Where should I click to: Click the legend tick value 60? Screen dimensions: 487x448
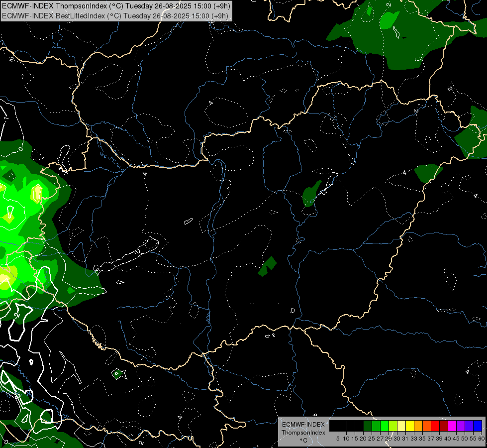coord(482,439)
